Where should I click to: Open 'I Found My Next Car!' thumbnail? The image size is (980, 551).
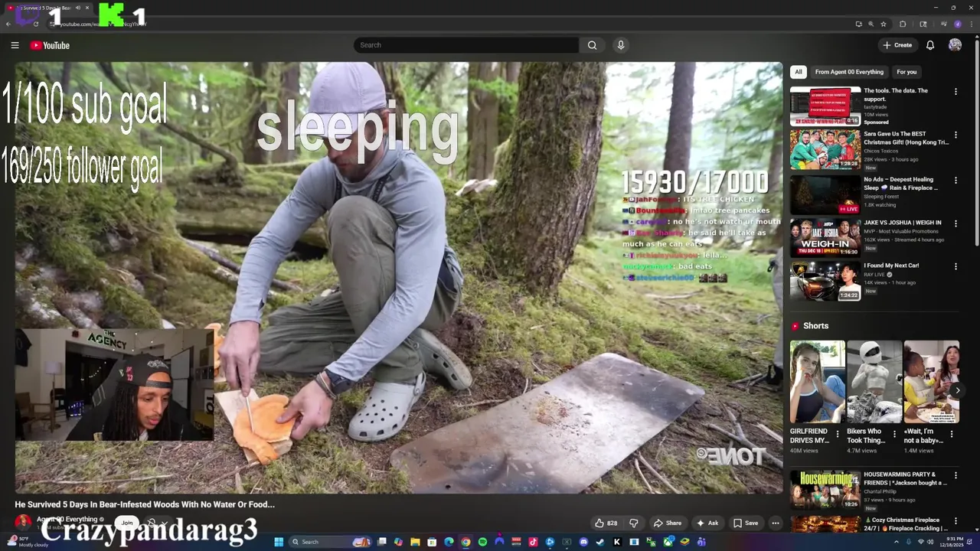pyautogui.click(x=825, y=281)
